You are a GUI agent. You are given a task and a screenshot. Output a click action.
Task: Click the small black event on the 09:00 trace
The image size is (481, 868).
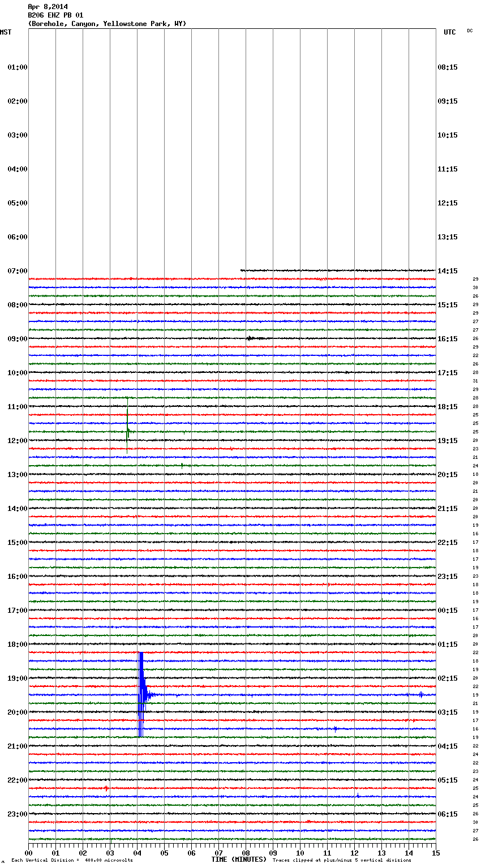251,338
